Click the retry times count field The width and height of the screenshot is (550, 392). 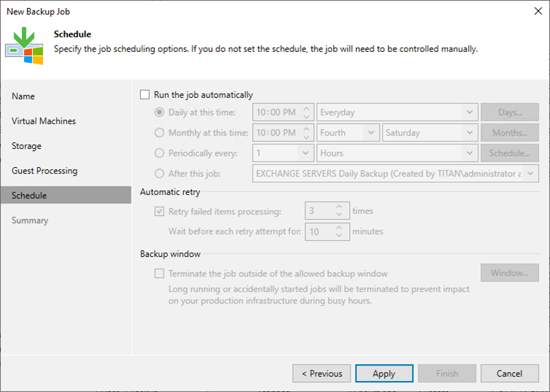[319, 212]
